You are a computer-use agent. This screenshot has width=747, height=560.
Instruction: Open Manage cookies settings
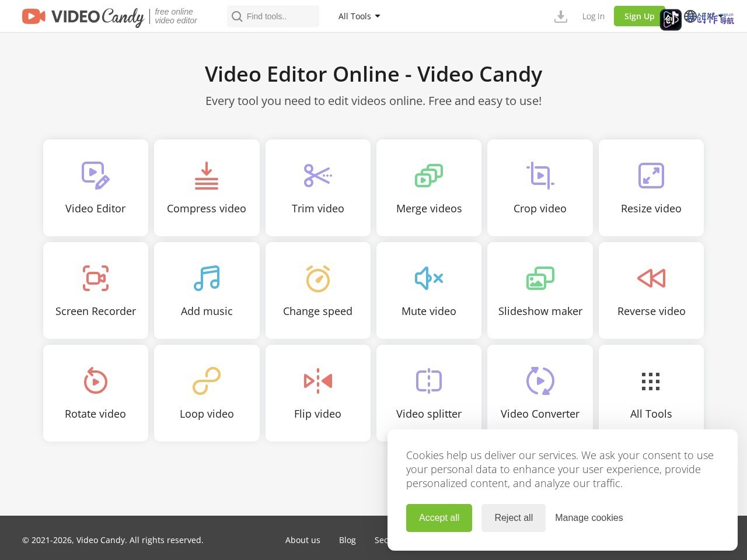(x=589, y=518)
